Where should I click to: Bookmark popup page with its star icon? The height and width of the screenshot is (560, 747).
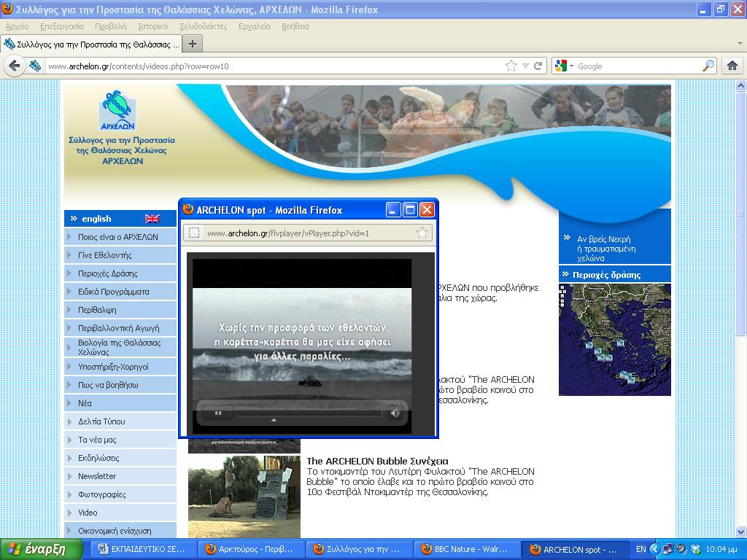coord(422,233)
